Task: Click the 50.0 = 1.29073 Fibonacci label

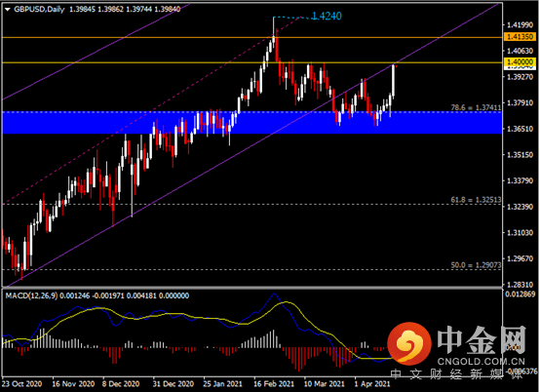Action: pyautogui.click(x=476, y=265)
